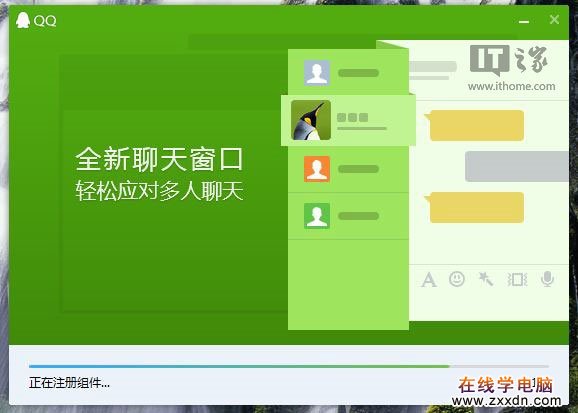Open the smiley emoji icon
This screenshot has width=578, height=413.
click(457, 279)
